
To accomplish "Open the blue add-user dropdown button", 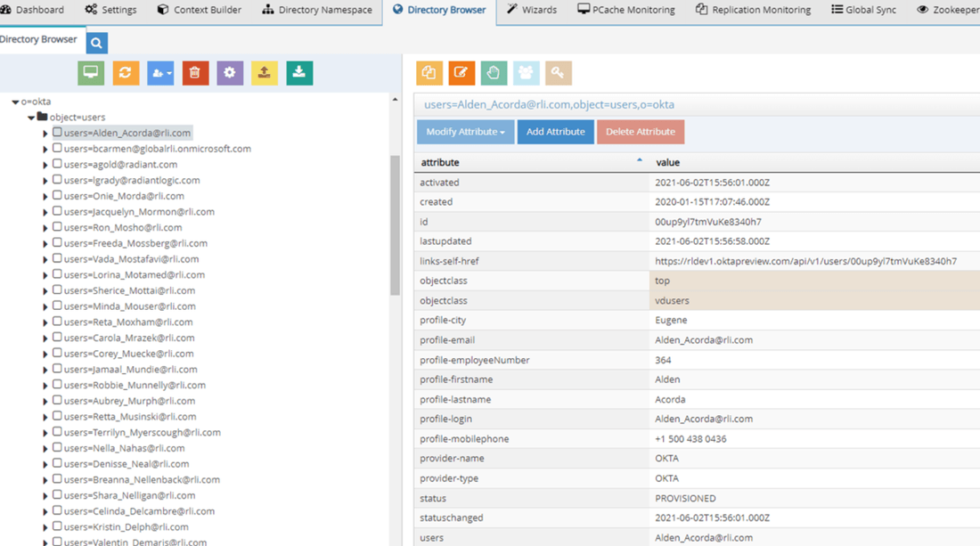I will (160, 73).
